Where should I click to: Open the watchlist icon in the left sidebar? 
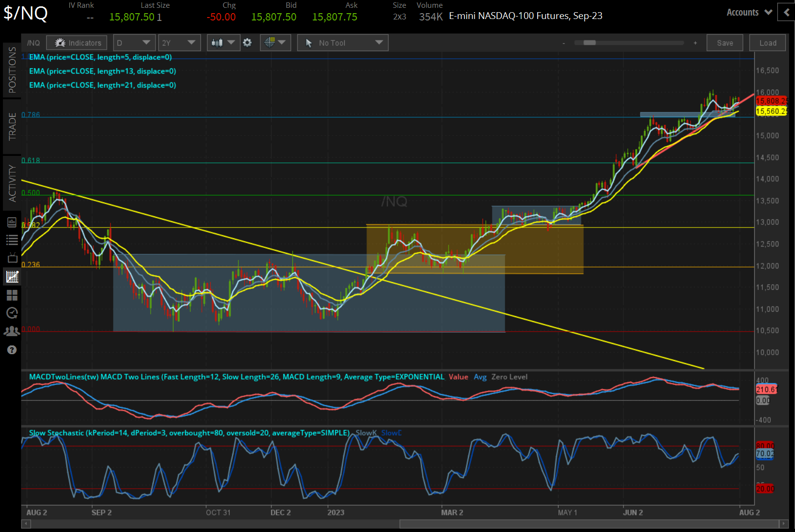(x=12, y=240)
